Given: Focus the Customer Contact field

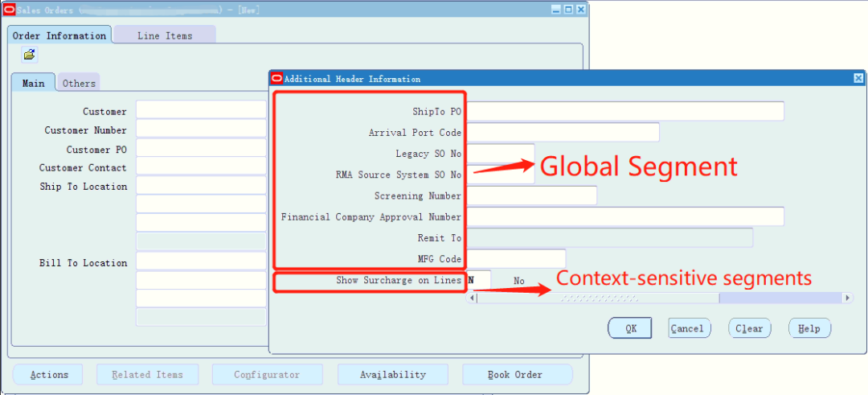Looking at the screenshot, I should click(x=202, y=167).
